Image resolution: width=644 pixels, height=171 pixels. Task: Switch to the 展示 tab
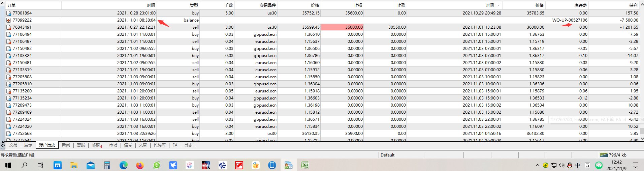coord(28,145)
